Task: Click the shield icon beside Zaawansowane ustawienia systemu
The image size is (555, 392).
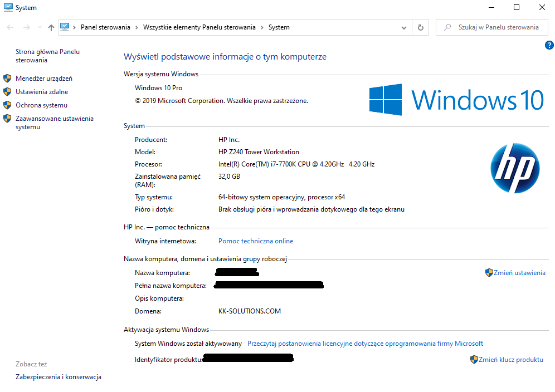Action: pos(7,119)
